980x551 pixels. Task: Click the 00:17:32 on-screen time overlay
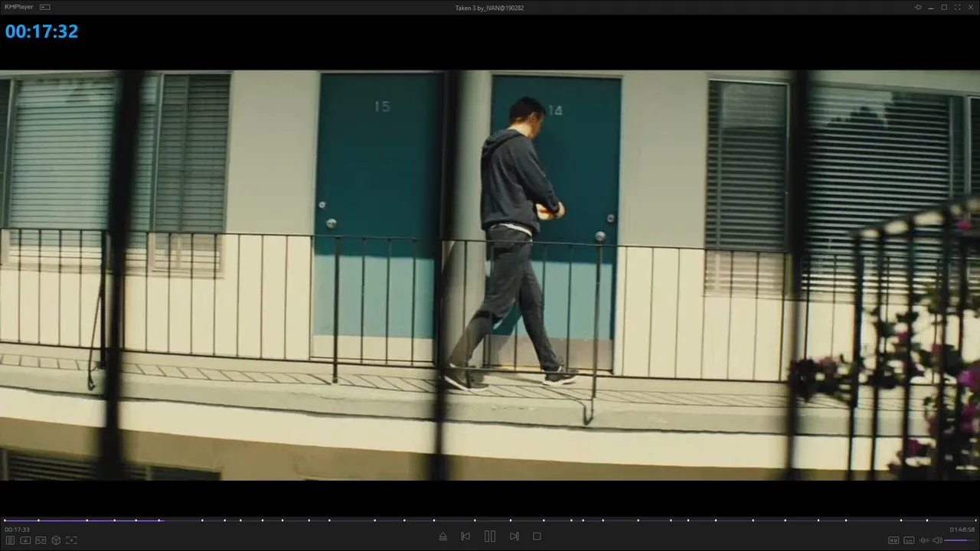(41, 31)
